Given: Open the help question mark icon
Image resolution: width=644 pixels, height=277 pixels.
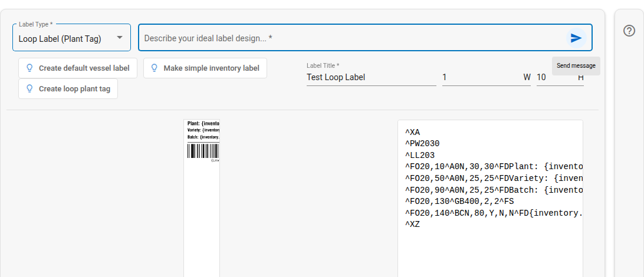Looking at the screenshot, I should tap(629, 31).
